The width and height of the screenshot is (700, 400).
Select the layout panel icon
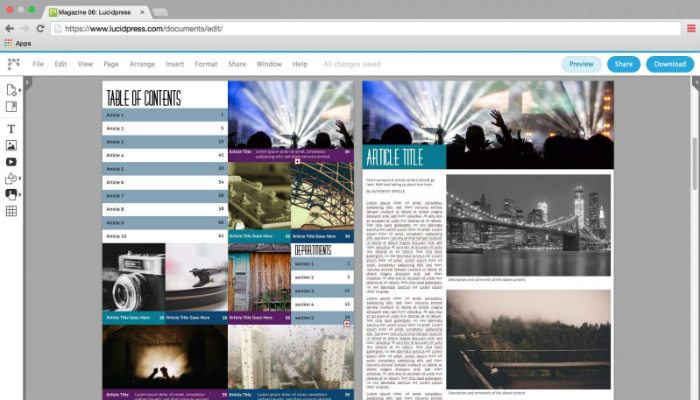[11, 107]
